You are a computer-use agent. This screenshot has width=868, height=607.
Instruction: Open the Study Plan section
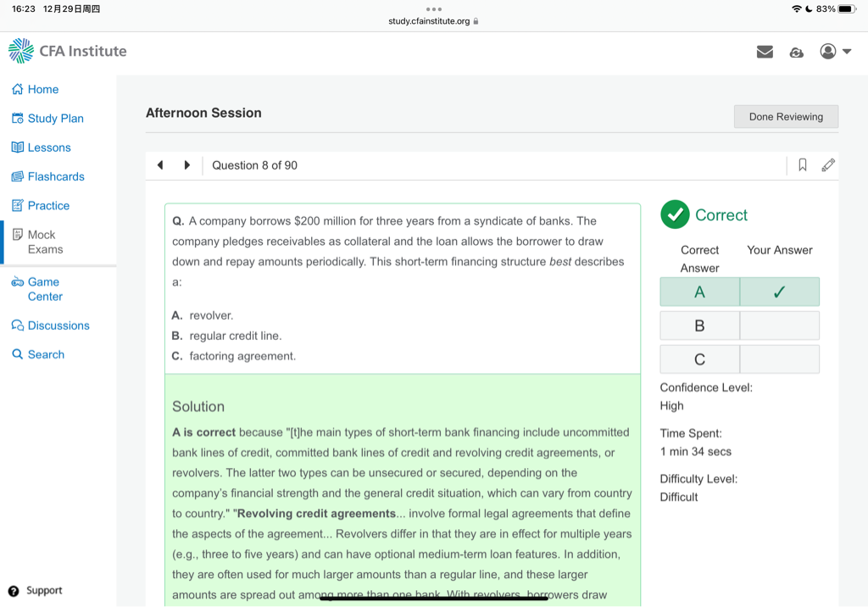pyautogui.click(x=55, y=119)
